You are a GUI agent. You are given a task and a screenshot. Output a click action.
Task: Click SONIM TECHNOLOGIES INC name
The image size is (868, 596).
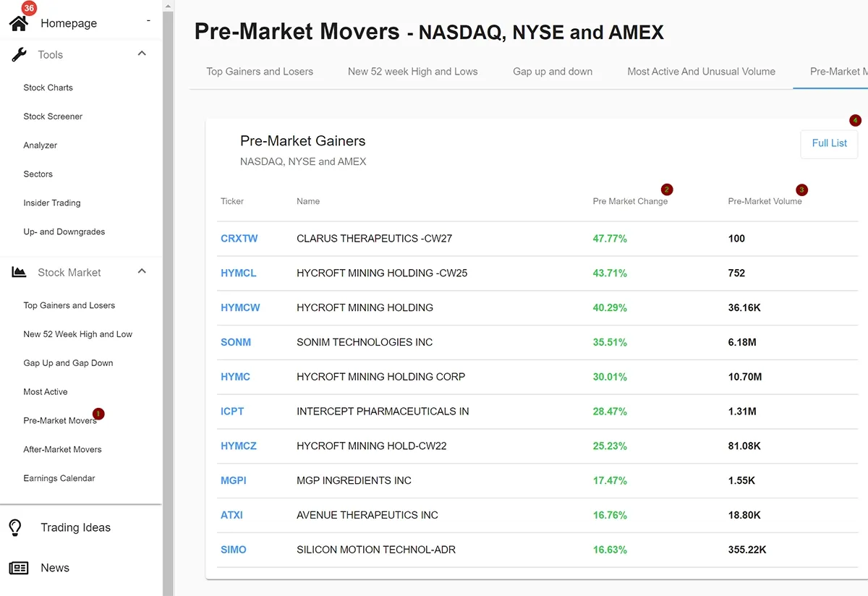tap(365, 342)
